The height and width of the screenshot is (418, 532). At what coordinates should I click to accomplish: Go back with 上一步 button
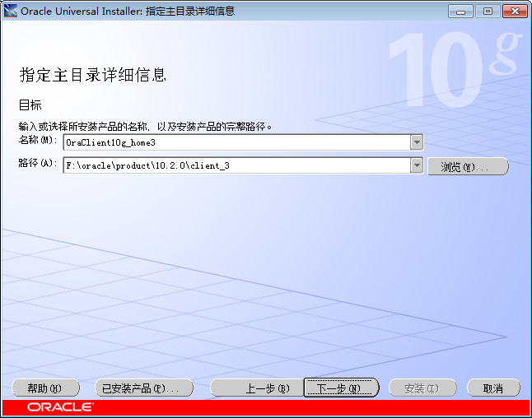(257, 388)
